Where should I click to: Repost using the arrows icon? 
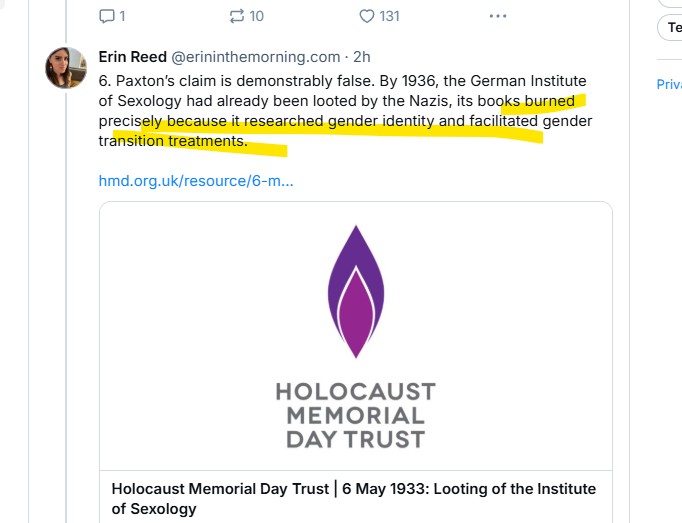(x=236, y=16)
